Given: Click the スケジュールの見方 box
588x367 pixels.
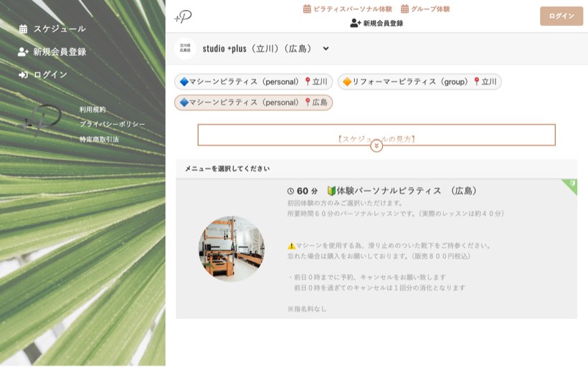Looking at the screenshot, I should click(x=376, y=135).
